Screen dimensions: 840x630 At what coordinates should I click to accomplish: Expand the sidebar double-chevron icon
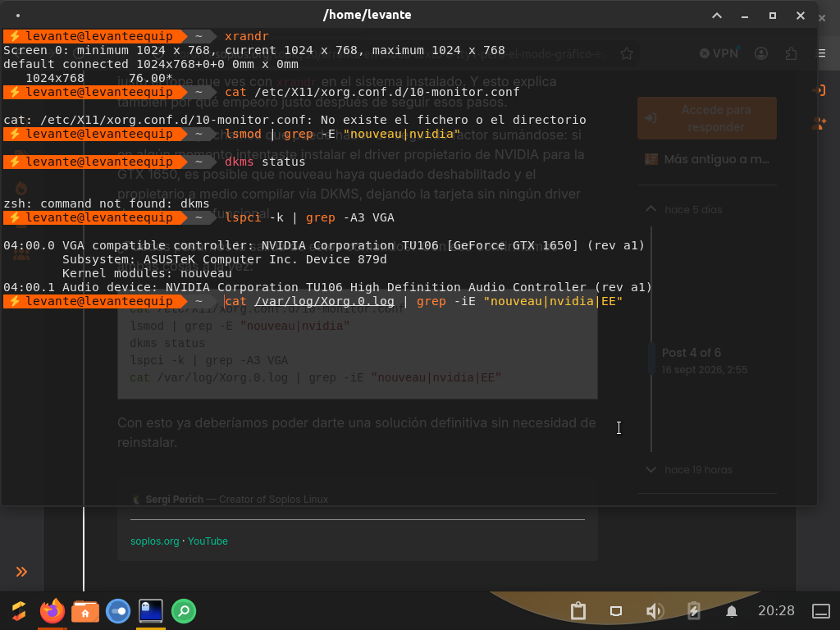click(x=21, y=572)
